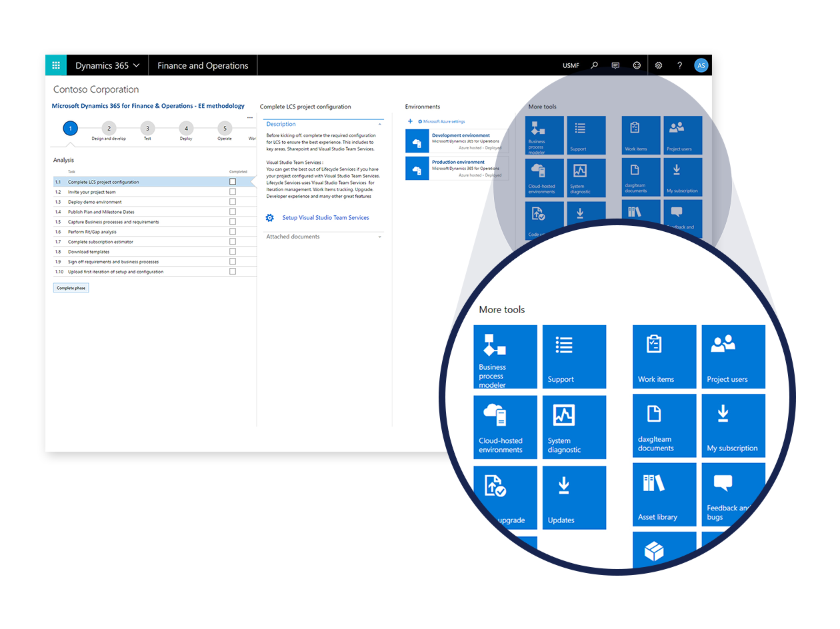Check Completed for Upload first iteration of setup and configuration
The width and height of the screenshot is (840, 629).
(x=233, y=272)
